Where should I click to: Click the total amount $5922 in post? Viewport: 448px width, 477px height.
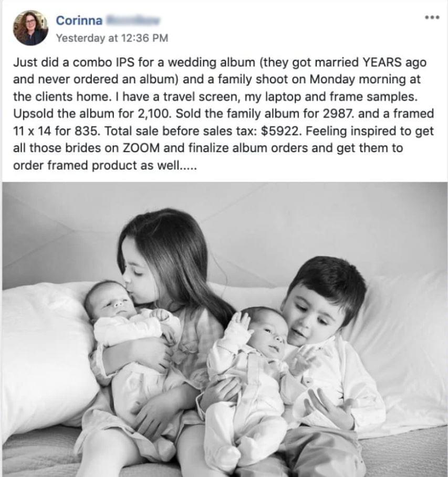[x=280, y=131]
